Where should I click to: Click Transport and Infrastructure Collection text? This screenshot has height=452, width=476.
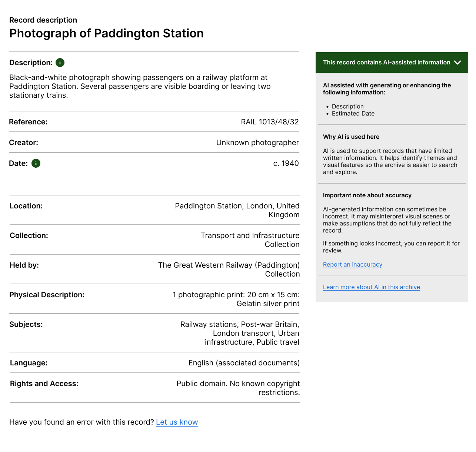[x=250, y=240]
